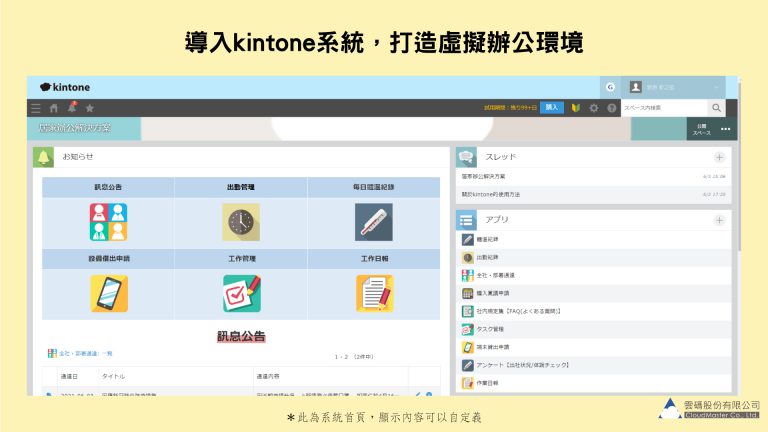Screen dimensions: 768x432
Task: Open the help question mark icon
Action: point(612,108)
